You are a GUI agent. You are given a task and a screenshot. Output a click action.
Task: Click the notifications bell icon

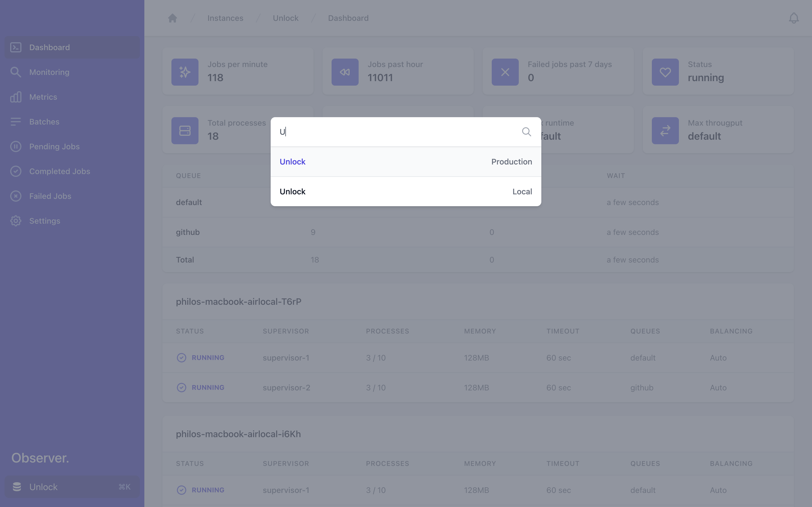click(x=794, y=18)
